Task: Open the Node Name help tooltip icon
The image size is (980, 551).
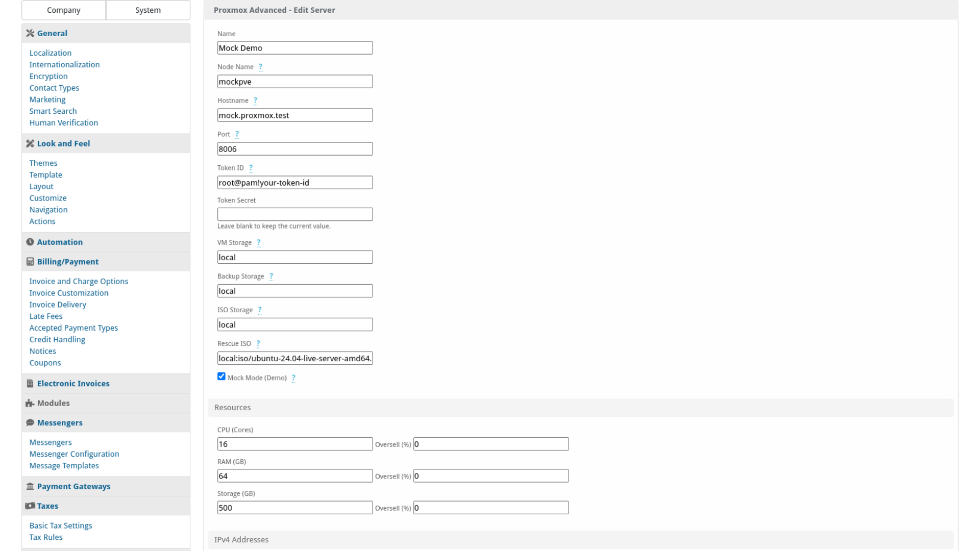Action: 260,67
